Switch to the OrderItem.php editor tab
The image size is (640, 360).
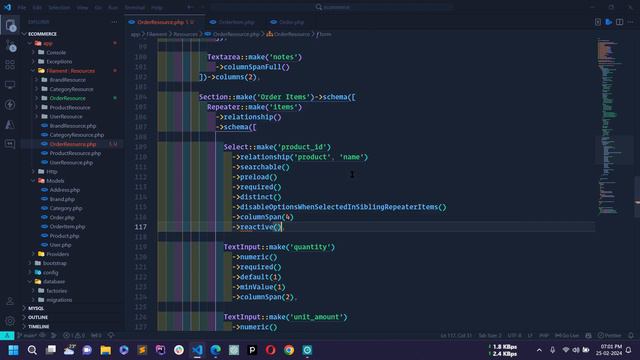[x=236, y=22]
